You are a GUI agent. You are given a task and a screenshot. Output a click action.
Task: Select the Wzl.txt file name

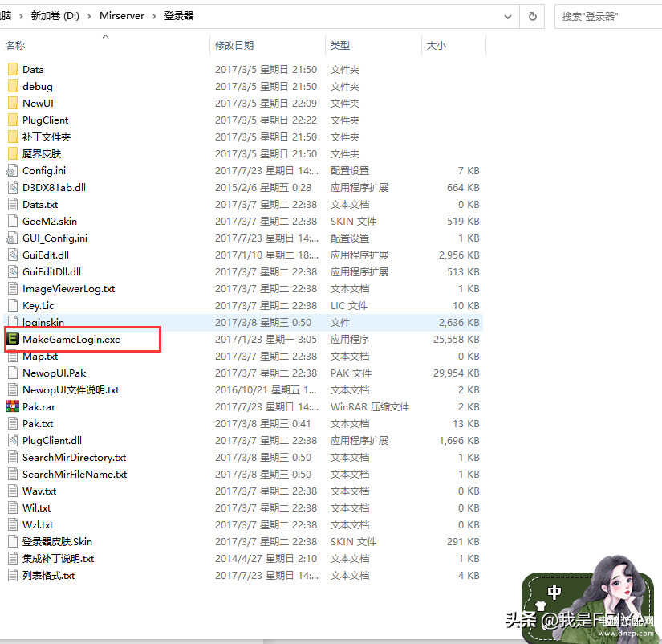point(38,525)
